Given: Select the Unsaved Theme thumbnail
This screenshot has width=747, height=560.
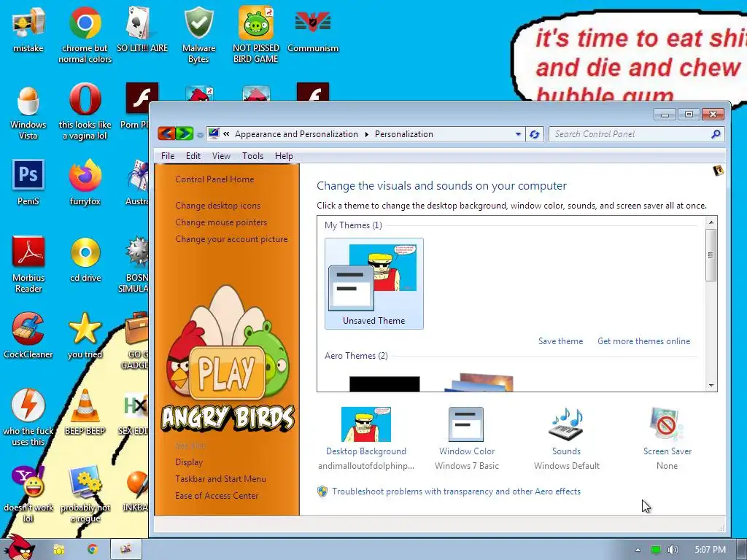Looking at the screenshot, I should click(x=374, y=284).
